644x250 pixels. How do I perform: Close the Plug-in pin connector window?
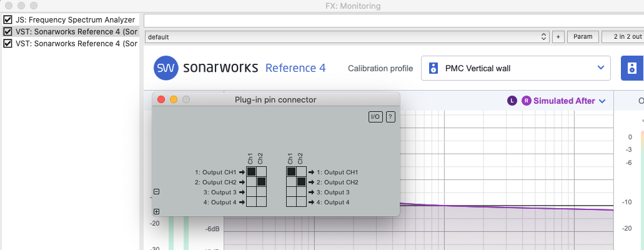(x=161, y=99)
